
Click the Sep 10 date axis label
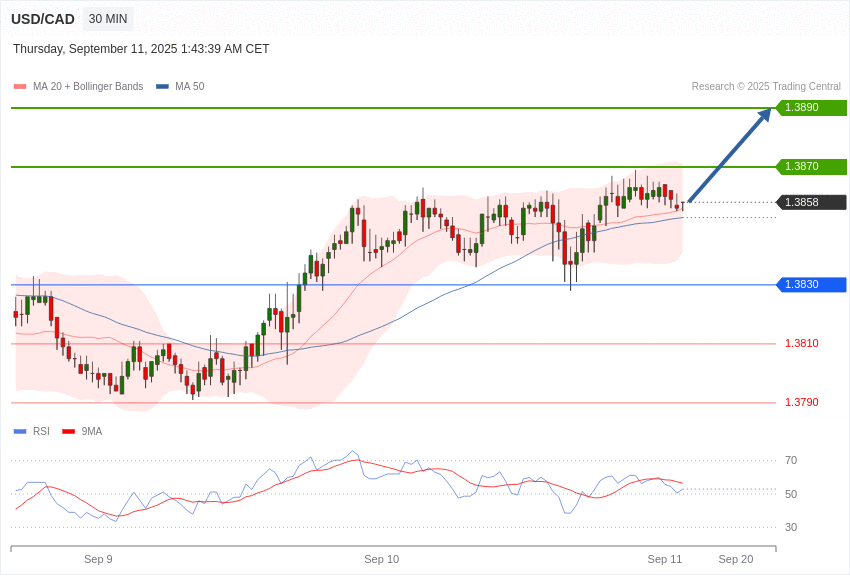point(381,559)
